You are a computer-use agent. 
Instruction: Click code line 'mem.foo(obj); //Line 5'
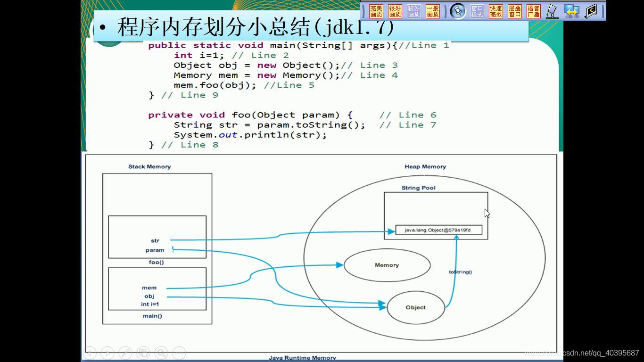tap(244, 85)
